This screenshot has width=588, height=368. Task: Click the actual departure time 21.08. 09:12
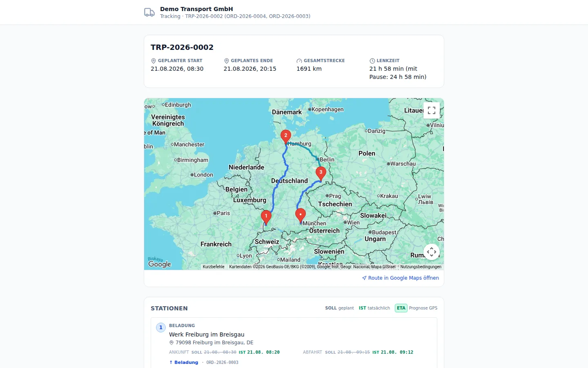[397, 352]
